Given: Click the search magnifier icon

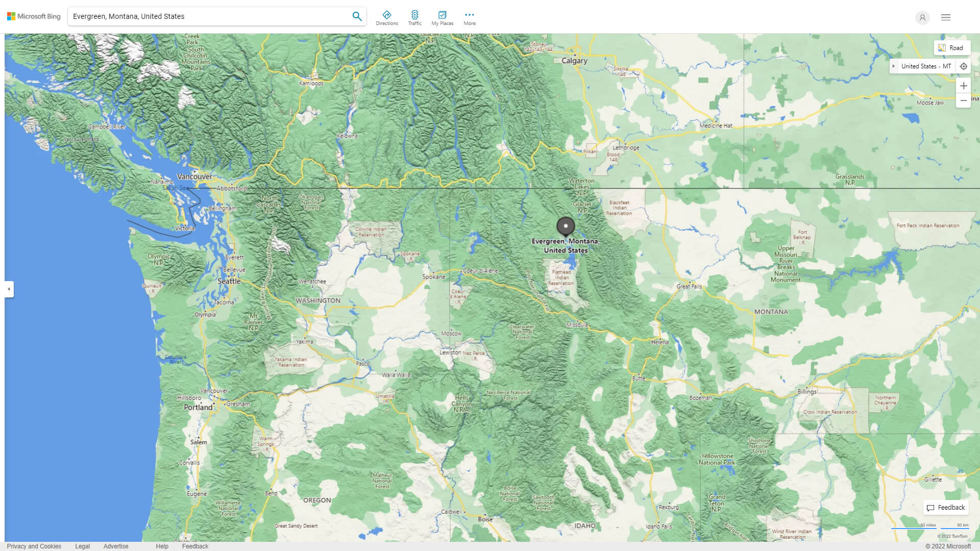Looking at the screenshot, I should click(x=357, y=16).
